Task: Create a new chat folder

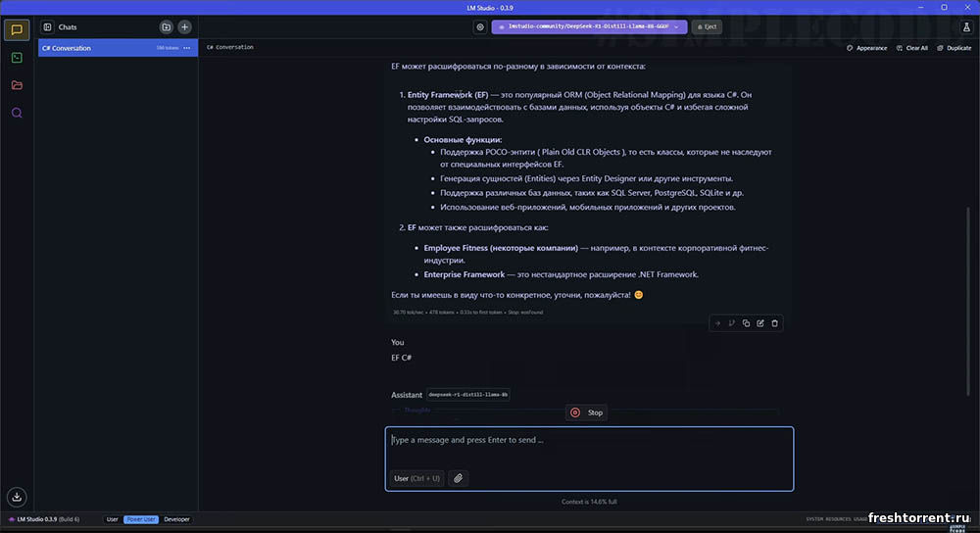Action: 166,26
